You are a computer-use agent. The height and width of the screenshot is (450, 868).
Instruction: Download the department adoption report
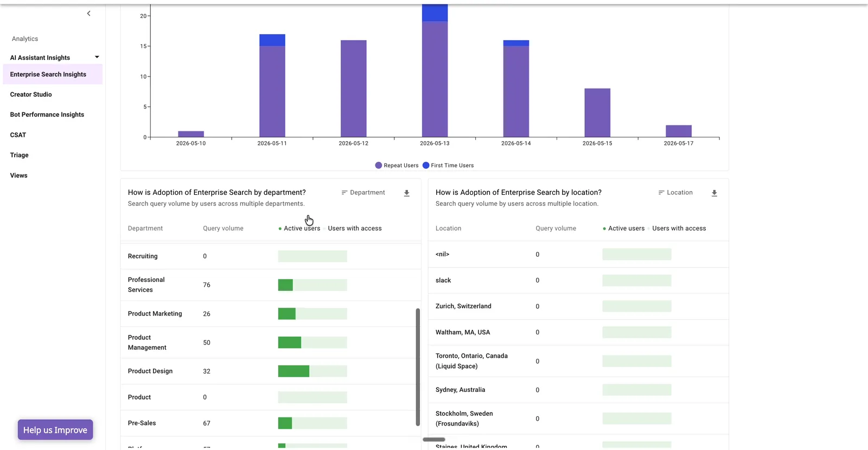click(x=406, y=193)
